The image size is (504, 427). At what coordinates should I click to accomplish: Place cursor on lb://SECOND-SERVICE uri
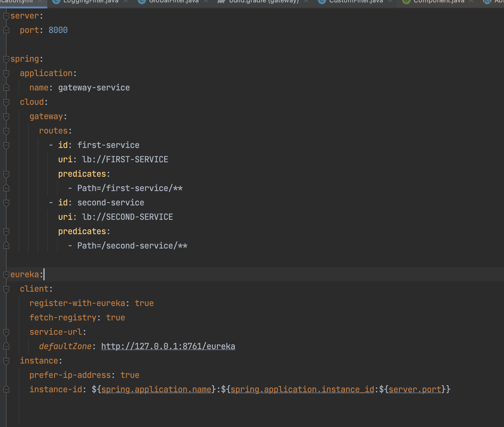click(127, 217)
